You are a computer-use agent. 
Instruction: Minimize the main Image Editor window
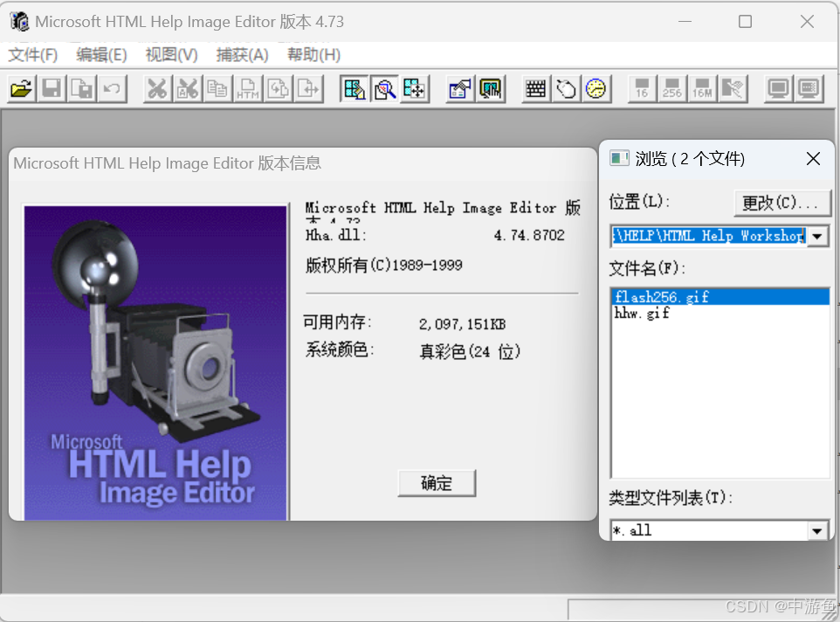click(685, 22)
